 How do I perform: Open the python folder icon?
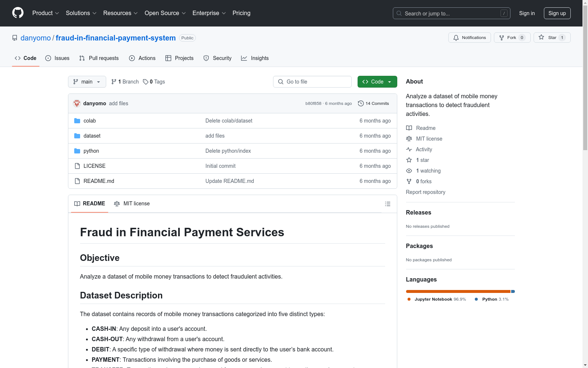(77, 151)
